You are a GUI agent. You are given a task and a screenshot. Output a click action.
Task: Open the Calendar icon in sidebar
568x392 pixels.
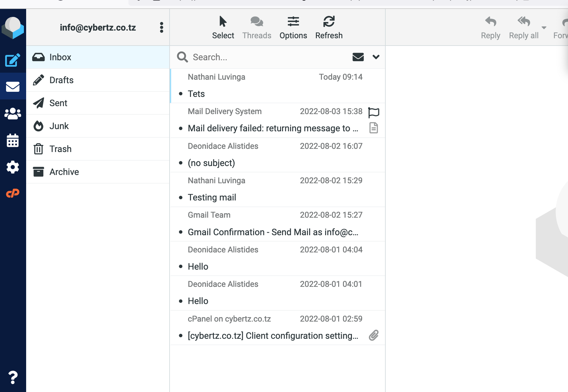point(13,140)
